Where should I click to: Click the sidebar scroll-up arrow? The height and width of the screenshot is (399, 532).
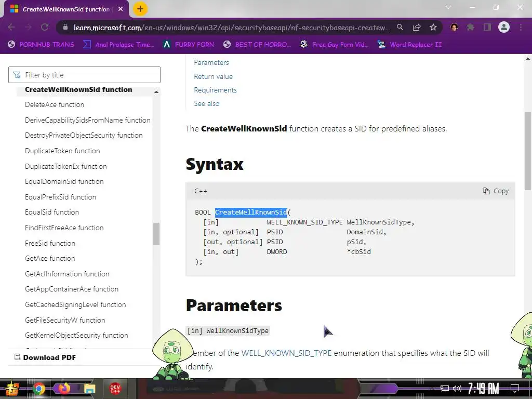click(156, 92)
